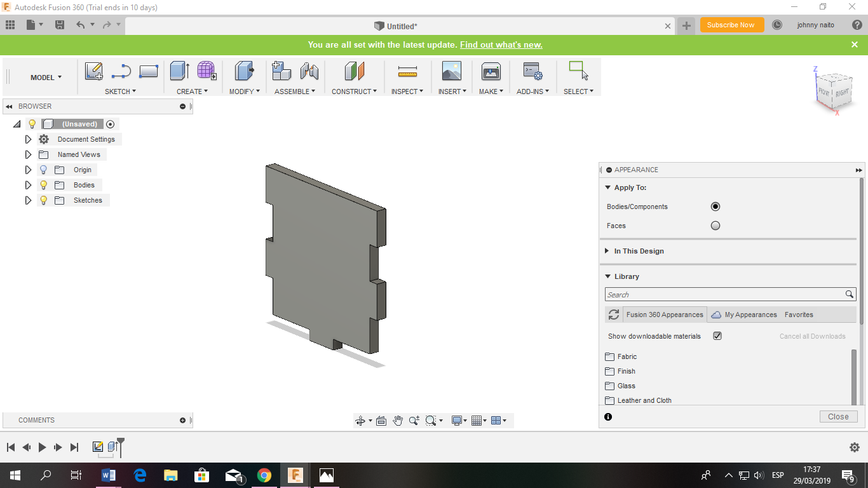Expand the Origin tree node
The width and height of the screenshot is (868, 488).
pyautogui.click(x=28, y=170)
